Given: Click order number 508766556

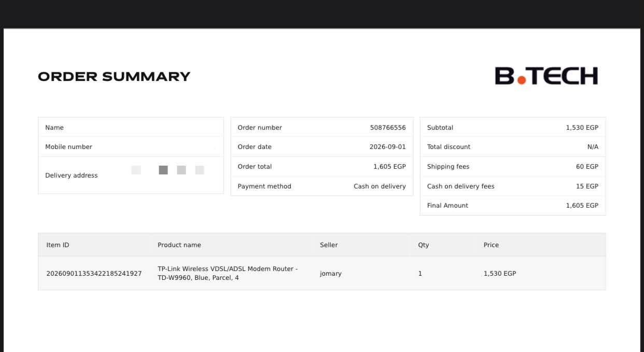Looking at the screenshot, I should point(388,128).
